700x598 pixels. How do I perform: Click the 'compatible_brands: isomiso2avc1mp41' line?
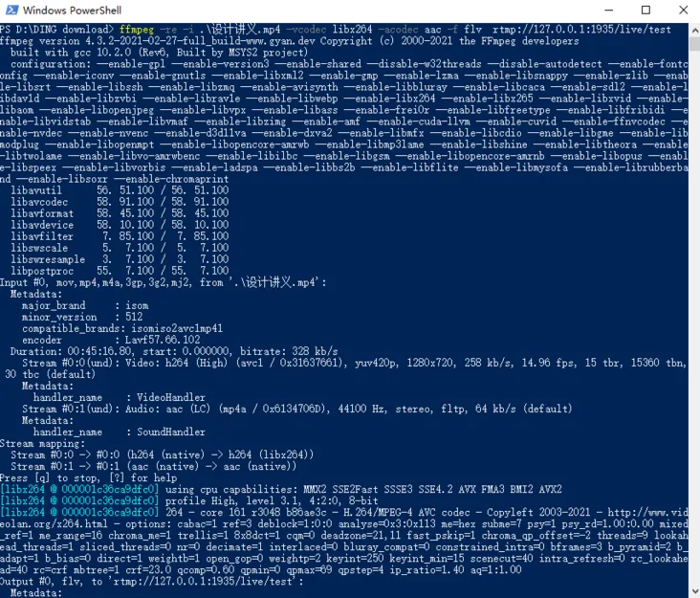click(x=122, y=329)
